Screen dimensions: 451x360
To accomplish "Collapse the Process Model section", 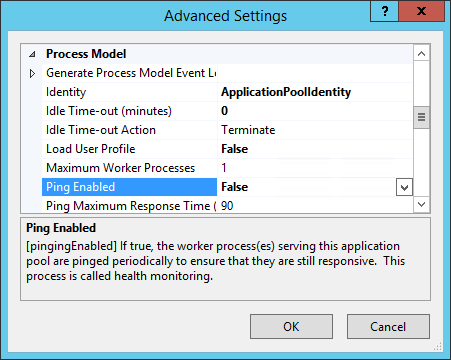I will pos(32,54).
